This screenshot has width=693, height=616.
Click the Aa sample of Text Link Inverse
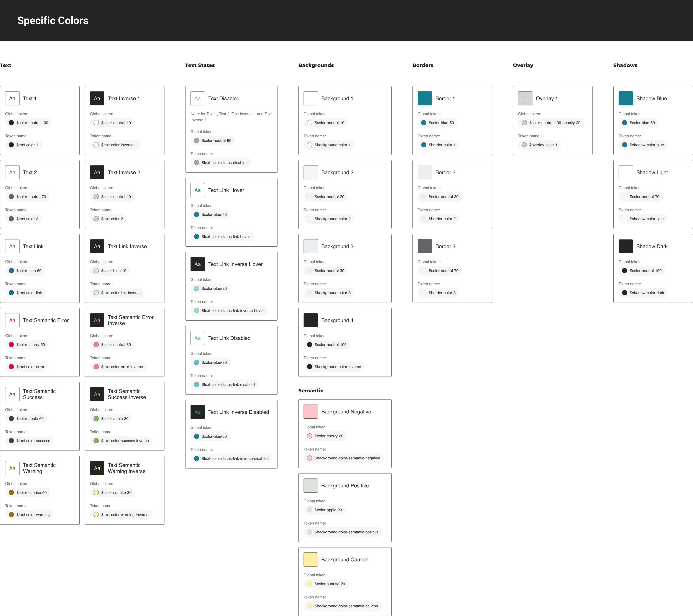[x=97, y=246]
